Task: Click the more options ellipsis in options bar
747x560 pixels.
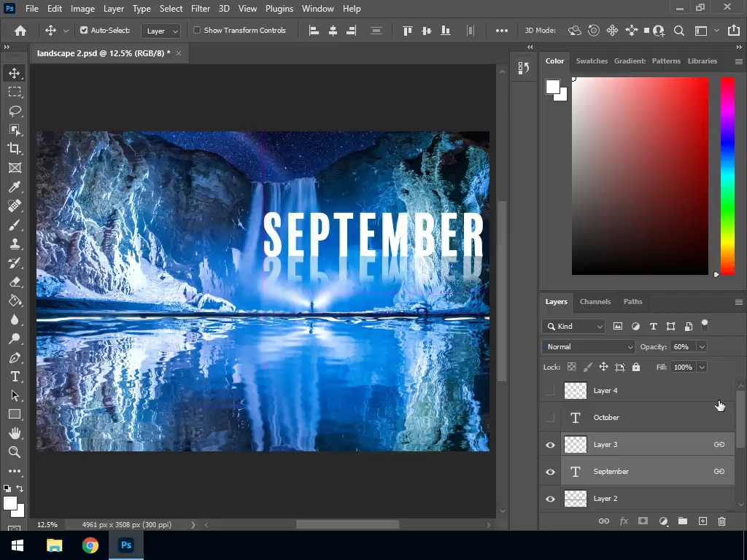Action: (x=502, y=31)
